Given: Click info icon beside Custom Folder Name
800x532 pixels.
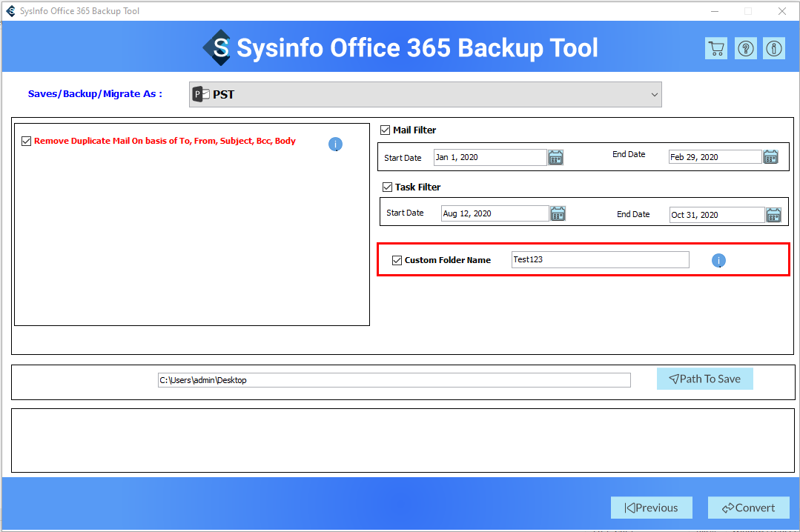Looking at the screenshot, I should [719, 261].
